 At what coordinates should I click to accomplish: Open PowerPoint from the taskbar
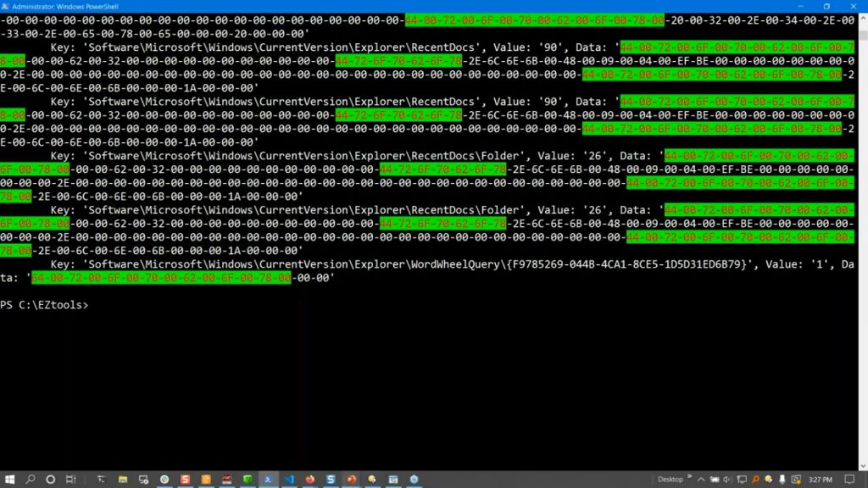[351, 480]
